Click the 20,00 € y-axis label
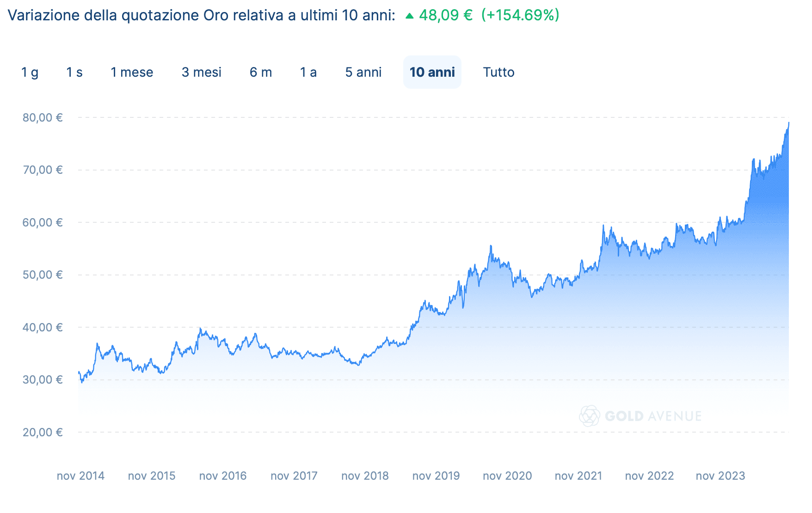This screenshot has width=812, height=513. click(43, 432)
